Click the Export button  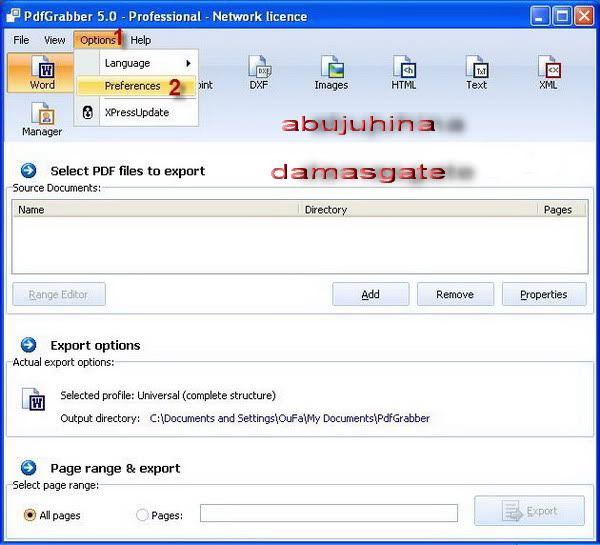click(x=529, y=511)
